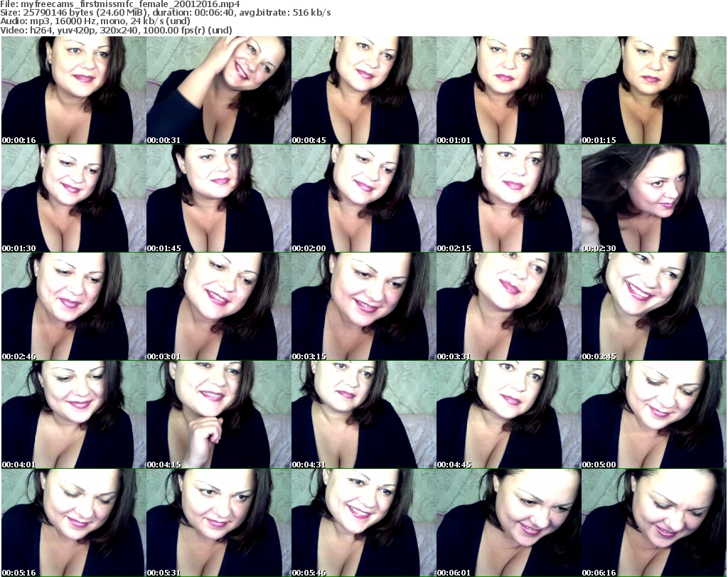The width and height of the screenshot is (728, 577).
Task: Select the thumbnail frame stamped 00:03:45
Action: pyautogui.click(x=654, y=307)
